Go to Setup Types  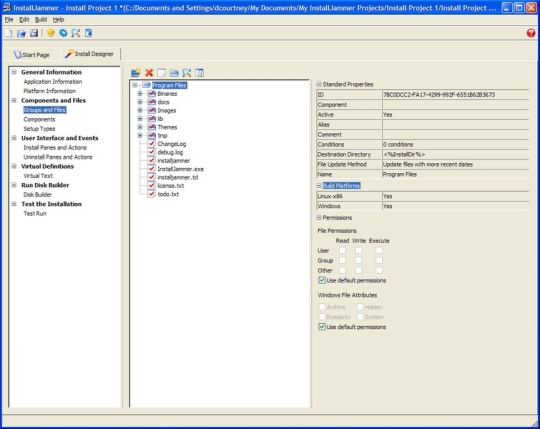click(39, 128)
